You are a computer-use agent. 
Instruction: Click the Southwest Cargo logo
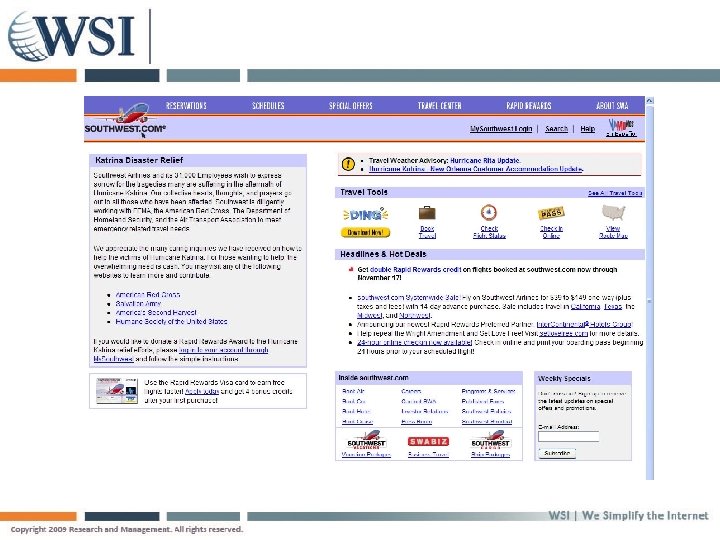490,440
